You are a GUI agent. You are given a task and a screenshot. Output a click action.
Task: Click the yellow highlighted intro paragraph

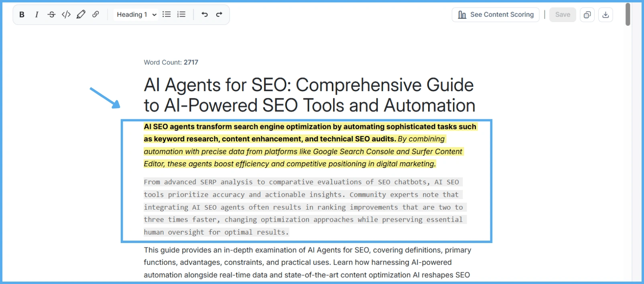309,145
